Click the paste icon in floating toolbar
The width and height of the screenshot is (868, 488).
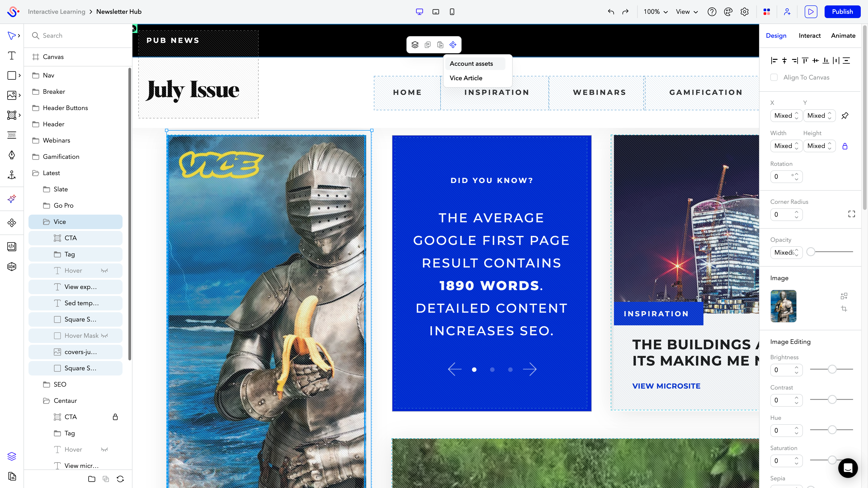click(440, 45)
